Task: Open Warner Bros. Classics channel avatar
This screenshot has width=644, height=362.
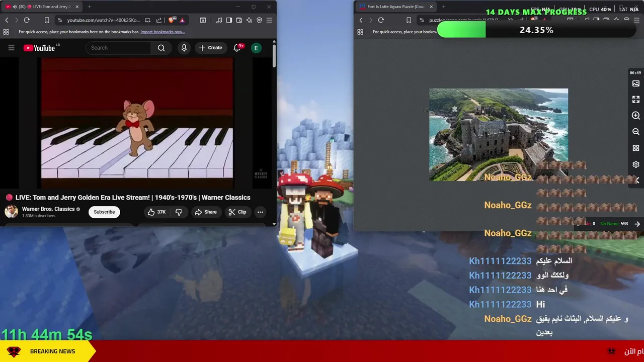Action: [x=11, y=212]
